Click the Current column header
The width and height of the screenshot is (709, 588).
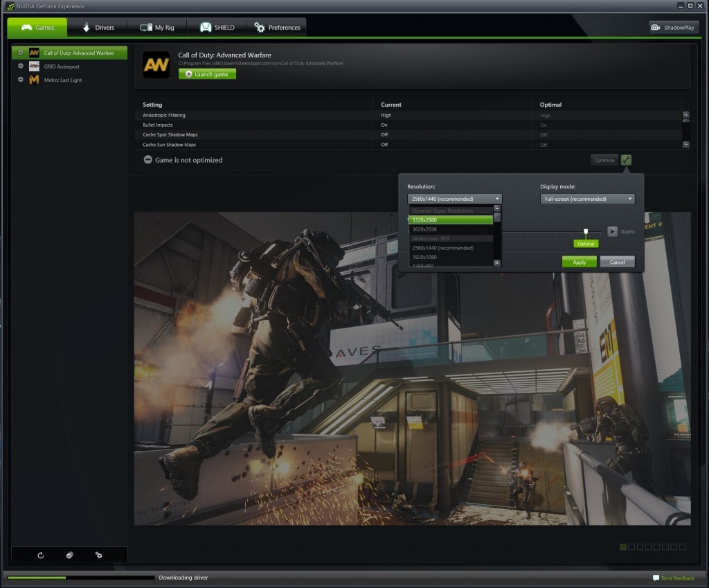(391, 105)
